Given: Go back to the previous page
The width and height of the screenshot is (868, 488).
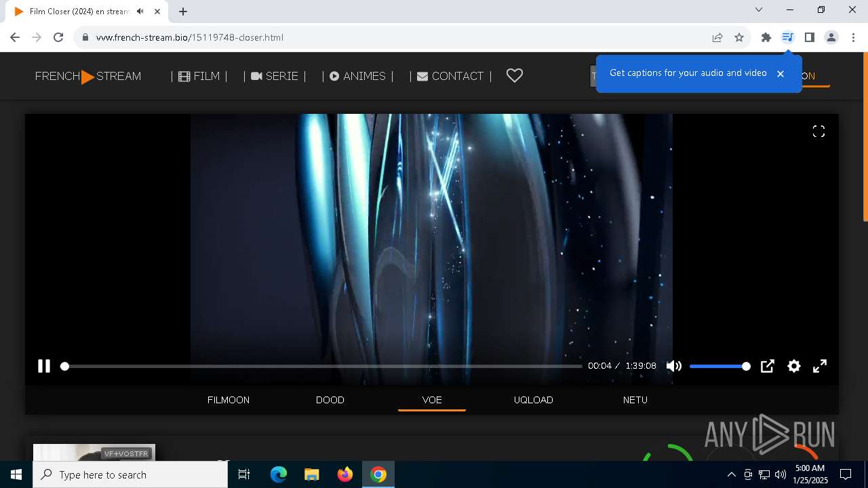Looking at the screenshot, I should (15, 37).
